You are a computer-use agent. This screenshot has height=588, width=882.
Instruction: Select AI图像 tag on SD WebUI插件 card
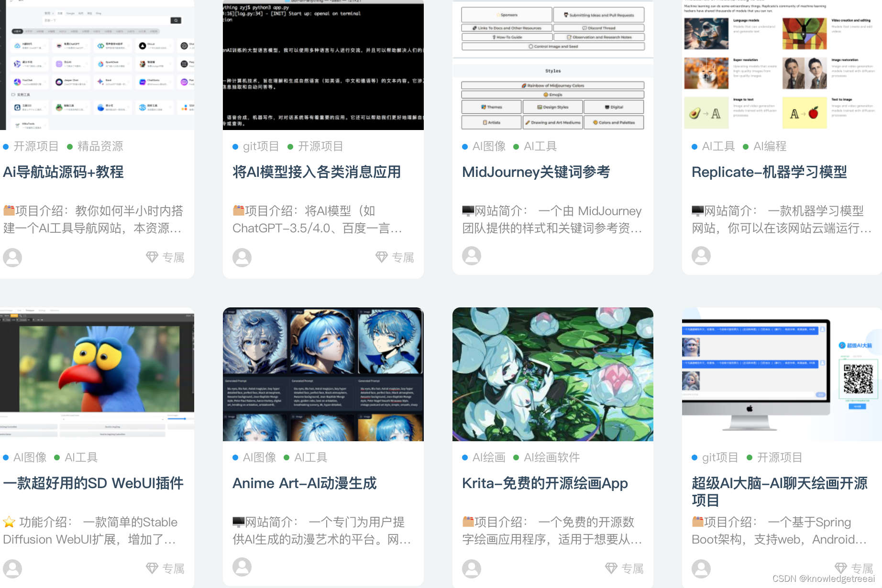point(25,457)
